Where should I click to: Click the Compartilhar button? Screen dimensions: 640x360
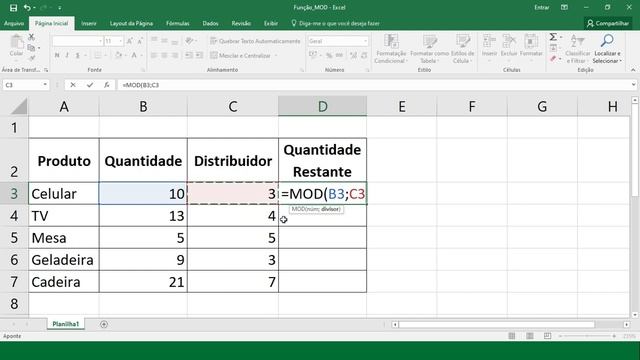coord(608,24)
